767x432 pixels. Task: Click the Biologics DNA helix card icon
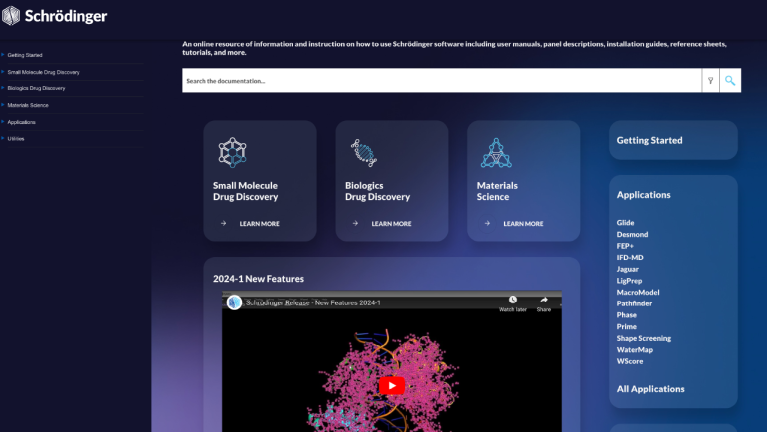tap(363, 153)
